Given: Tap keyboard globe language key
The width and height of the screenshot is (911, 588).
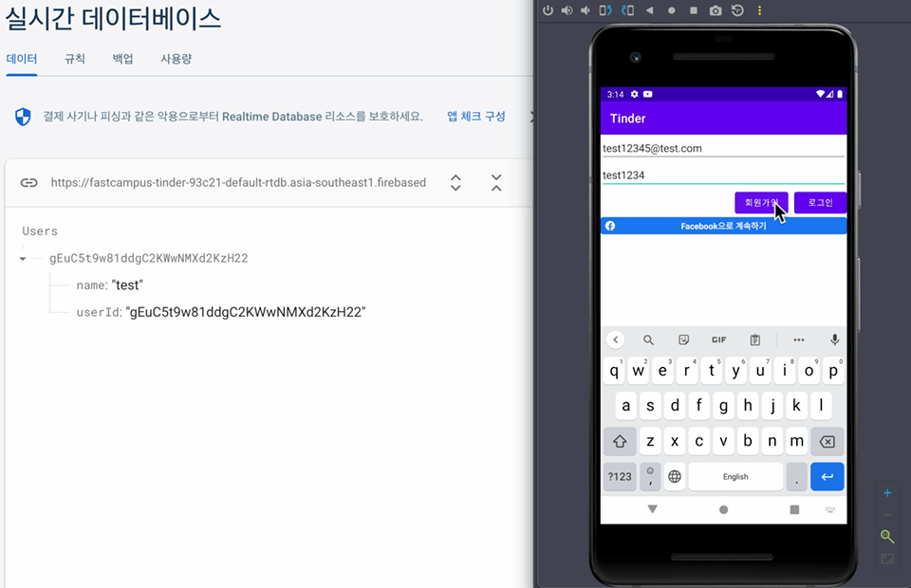Looking at the screenshot, I should pyautogui.click(x=675, y=476).
